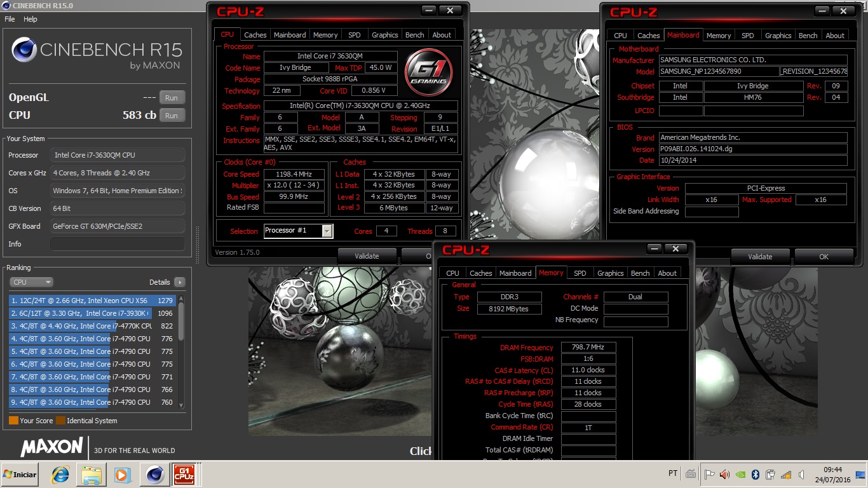Open Action Center flag icon in tray
Viewport: 868px width, 488px height.
tap(709, 474)
